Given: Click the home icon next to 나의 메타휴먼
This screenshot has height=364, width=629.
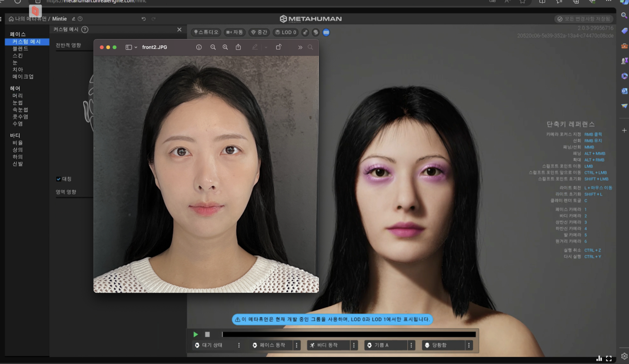Looking at the screenshot, I should click(x=11, y=19).
